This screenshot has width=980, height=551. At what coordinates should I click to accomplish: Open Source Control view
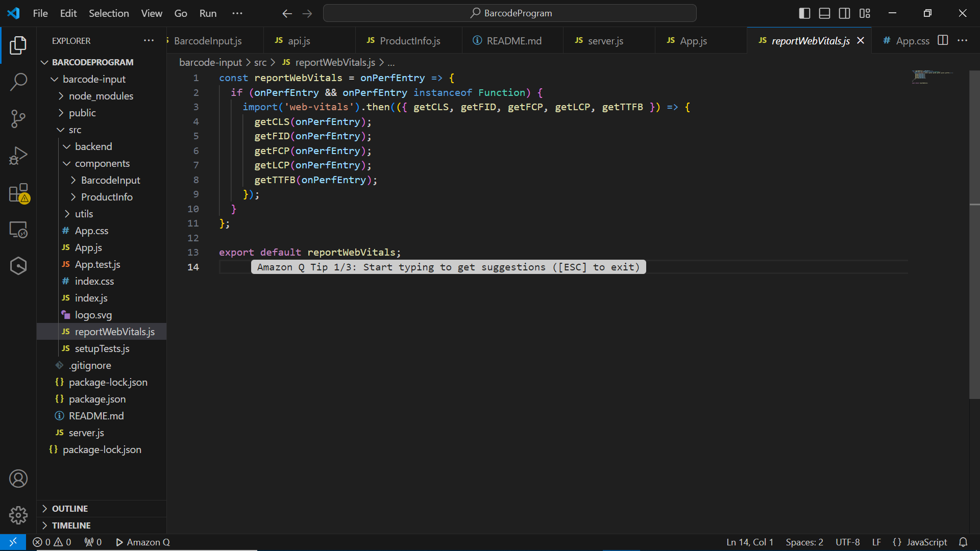tap(18, 119)
